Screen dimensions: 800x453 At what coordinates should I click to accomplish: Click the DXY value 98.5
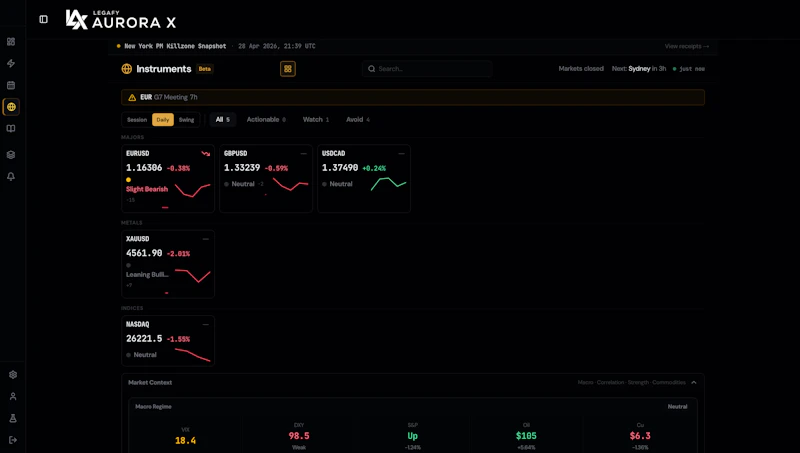pyautogui.click(x=299, y=436)
